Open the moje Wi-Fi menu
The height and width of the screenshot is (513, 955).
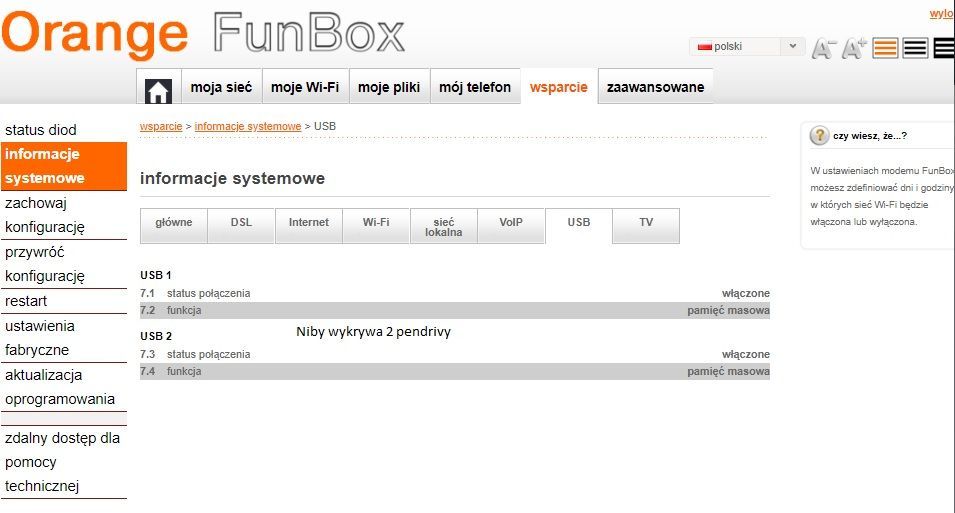click(305, 87)
